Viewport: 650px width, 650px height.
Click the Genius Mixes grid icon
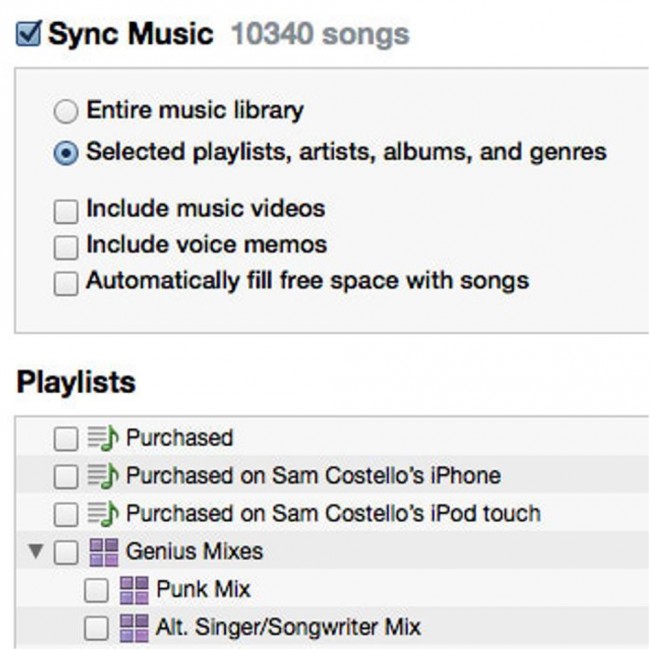[102, 551]
